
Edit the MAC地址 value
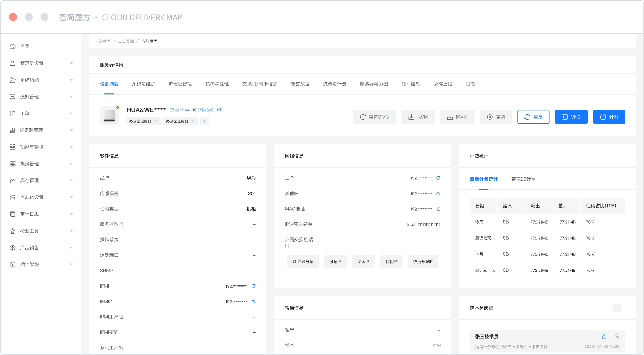pyautogui.click(x=438, y=209)
